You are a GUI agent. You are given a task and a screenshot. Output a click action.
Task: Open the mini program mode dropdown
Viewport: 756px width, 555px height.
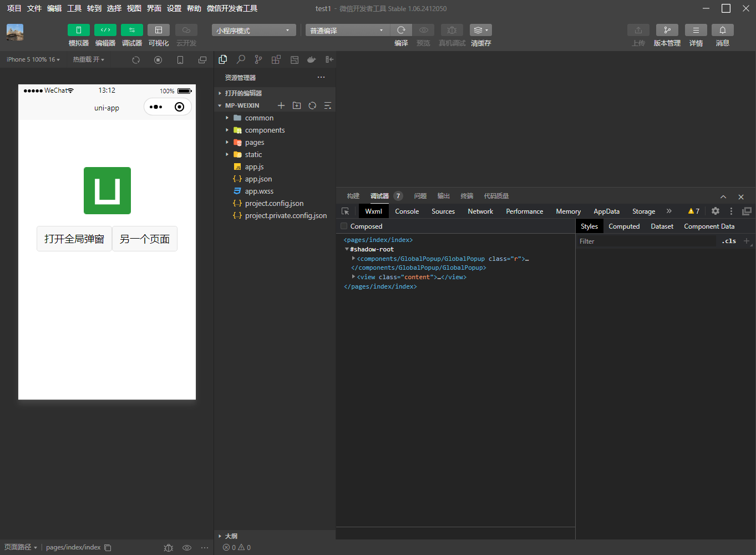tap(253, 31)
